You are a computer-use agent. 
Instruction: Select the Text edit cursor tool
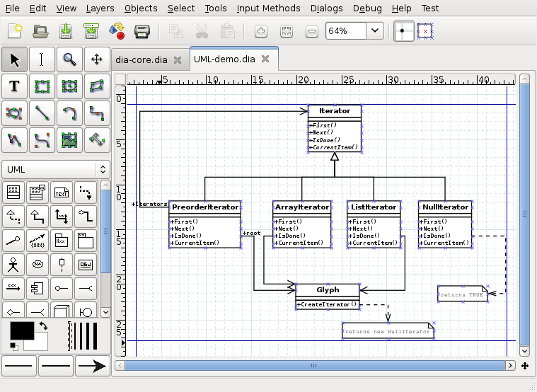point(42,59)
